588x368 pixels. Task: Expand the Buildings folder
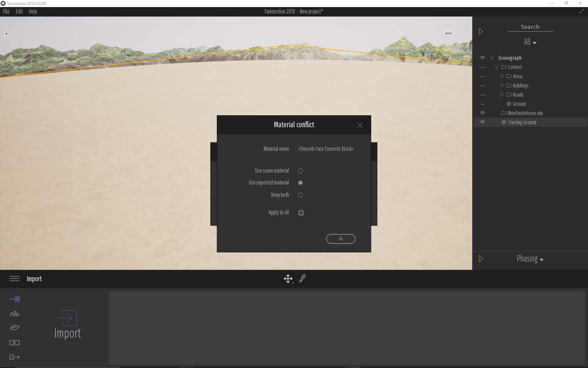point(502,85)
